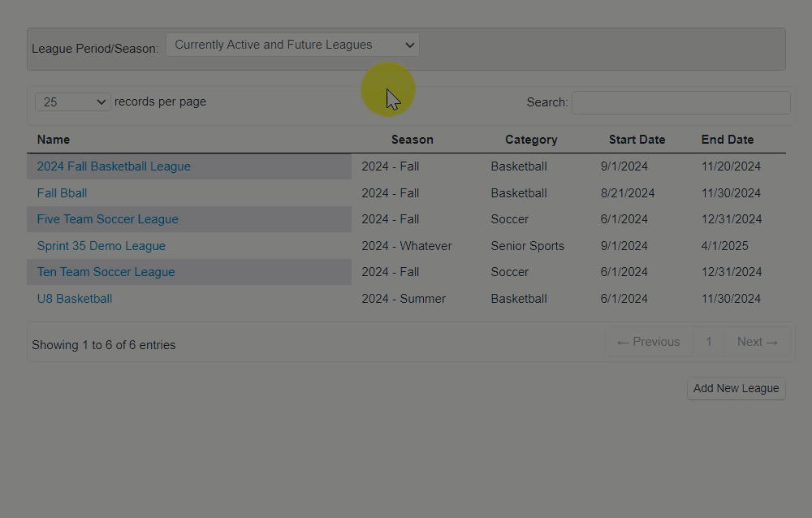812x518 pixels.
Task: Click the Next pagination button
Action: pyautogui.click(x=757, y=342)
